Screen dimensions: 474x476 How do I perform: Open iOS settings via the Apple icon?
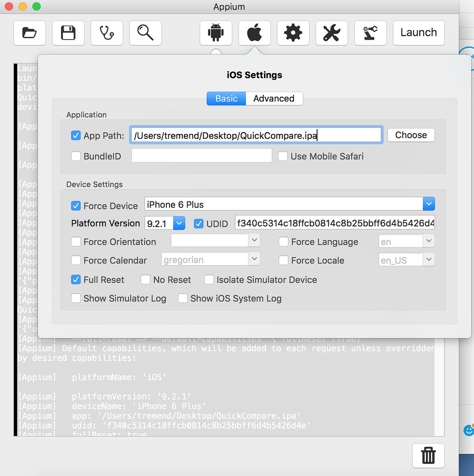254,33
